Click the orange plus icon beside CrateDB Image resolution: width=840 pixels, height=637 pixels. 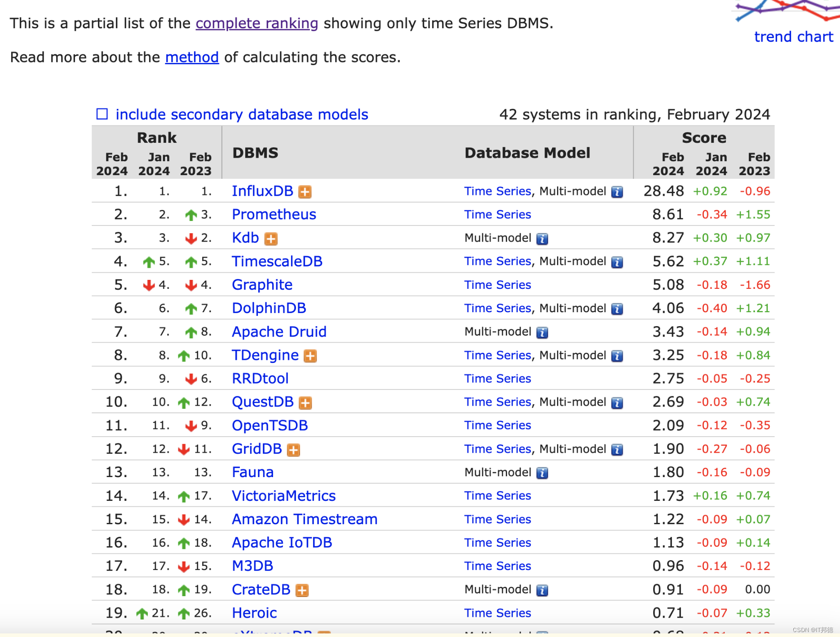pyautogui.click(x=302, y=590)
